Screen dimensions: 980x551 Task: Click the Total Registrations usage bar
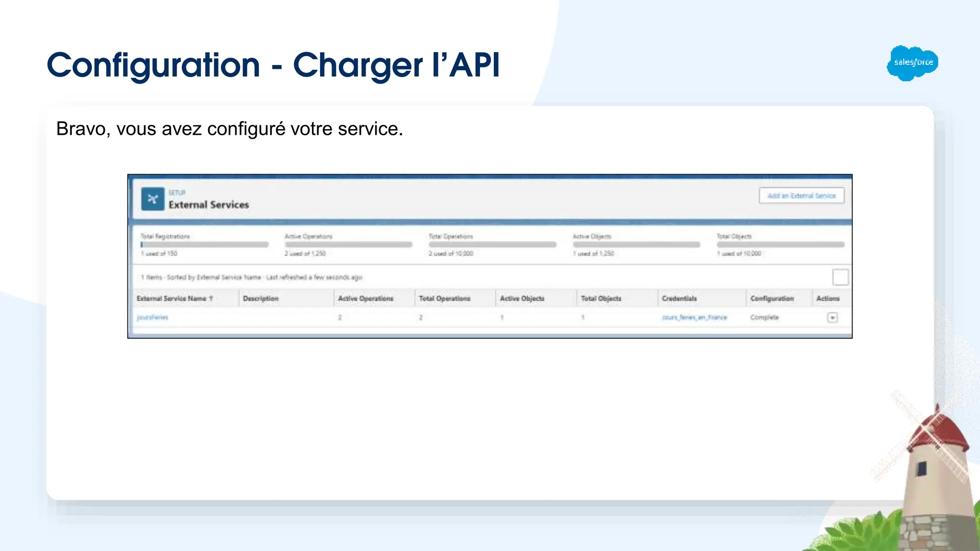[x=204, y=244]
